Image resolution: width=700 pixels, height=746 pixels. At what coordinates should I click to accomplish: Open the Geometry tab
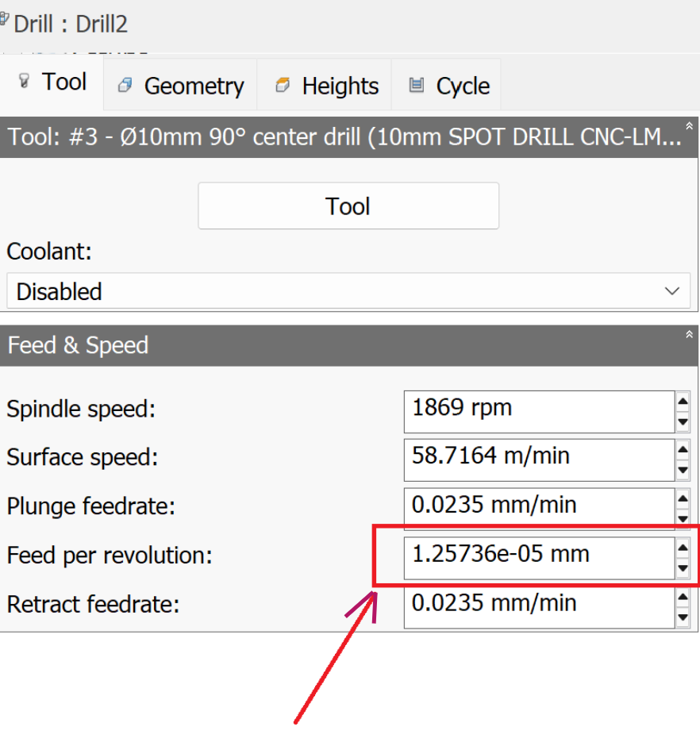(180, 86)
